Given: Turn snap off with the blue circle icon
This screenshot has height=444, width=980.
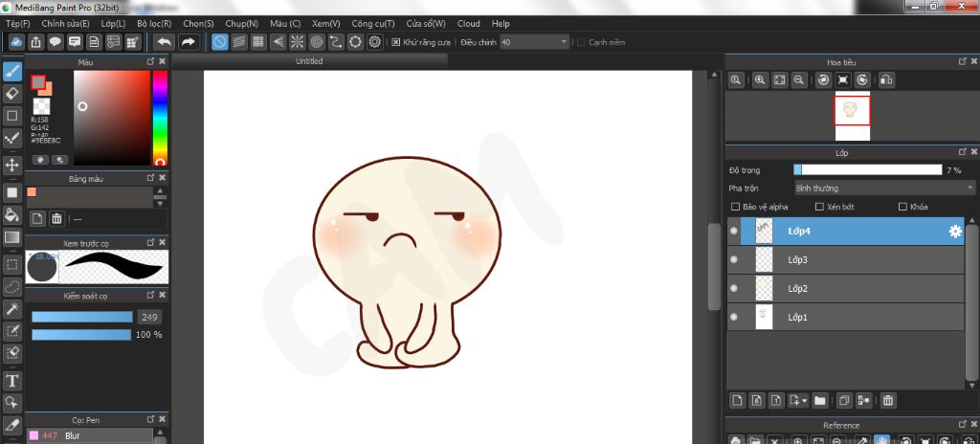Looking at the screenshot, I should (219, 42).
